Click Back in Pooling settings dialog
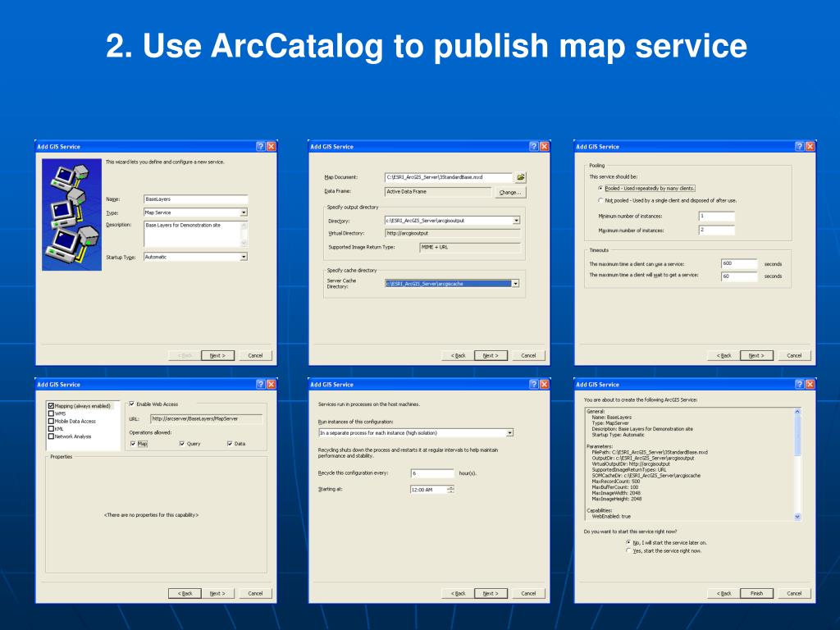This screenshot has height=630, width=840. [x=724, y=356]
